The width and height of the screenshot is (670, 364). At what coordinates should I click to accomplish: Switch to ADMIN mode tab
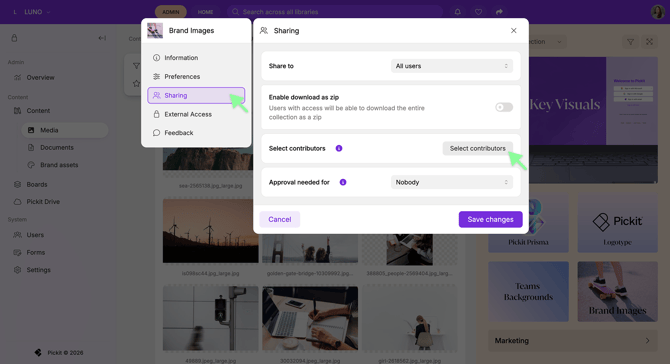click(x=170, y=12)
